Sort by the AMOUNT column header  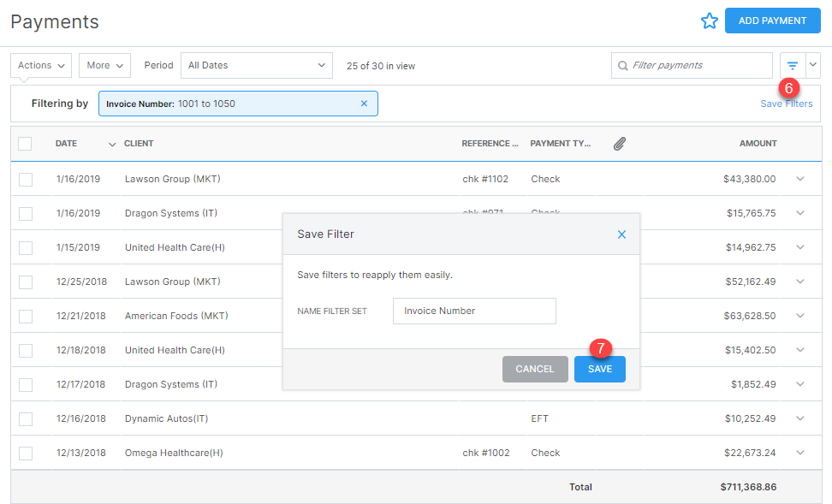(758, 143)
